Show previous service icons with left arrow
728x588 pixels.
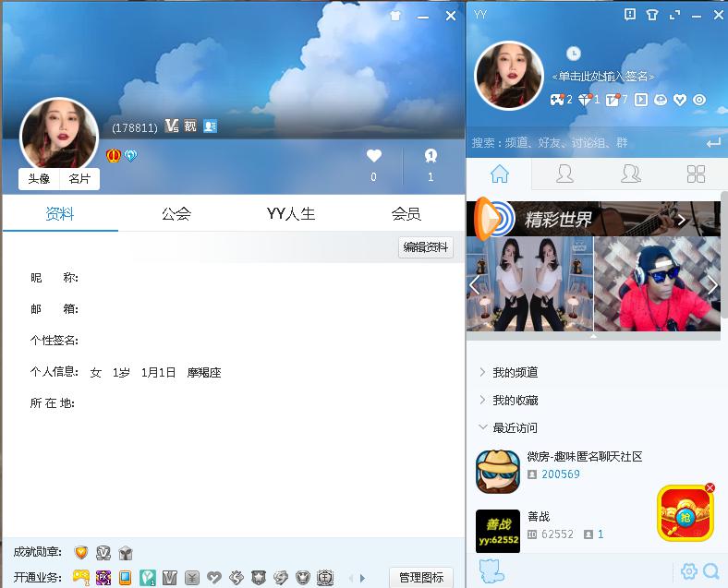tap(351, 578)
